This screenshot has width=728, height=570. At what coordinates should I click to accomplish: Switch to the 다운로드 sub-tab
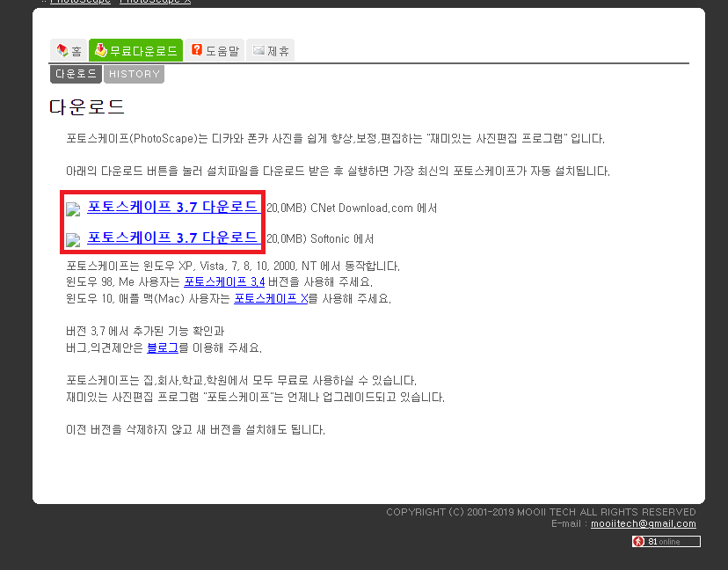[76, 74]
